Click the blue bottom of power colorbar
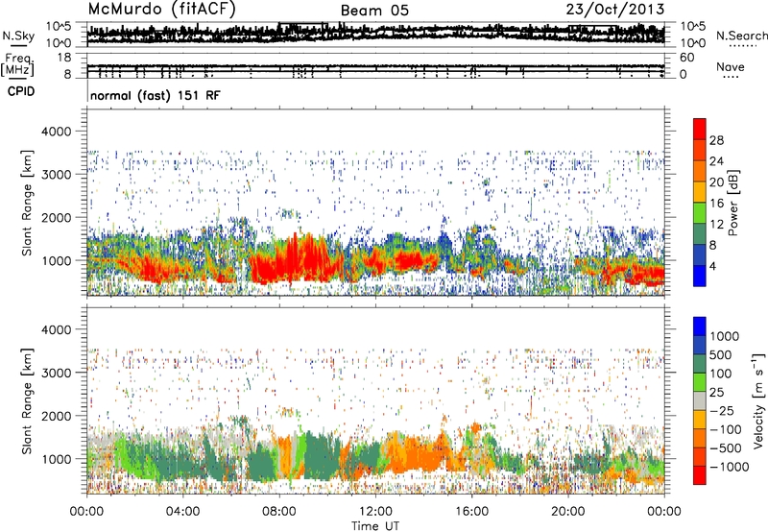Screen dimensions: 768x532 point(700,277)
